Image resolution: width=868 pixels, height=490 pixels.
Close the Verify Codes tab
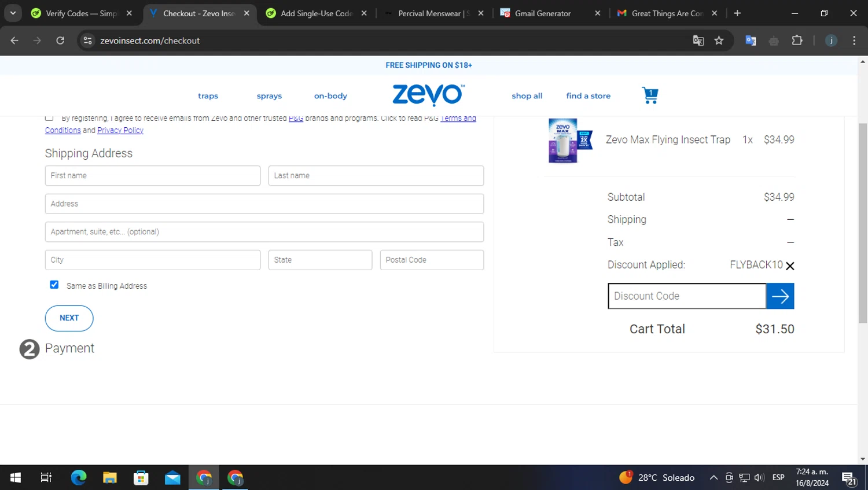(x=129, y=13)
